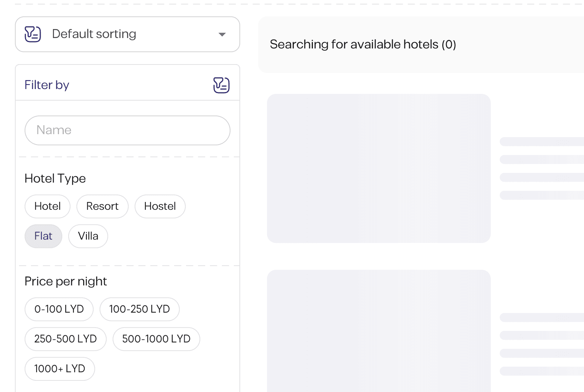Click the Price per night section label
Image resolution: width=584 pixels, height=392 pixels.
[x=66, y=281]
